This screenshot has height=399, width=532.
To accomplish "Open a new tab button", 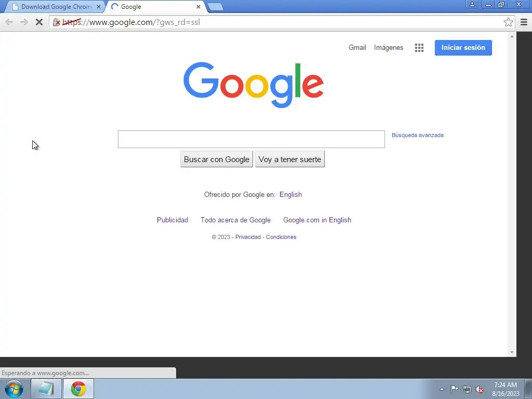I will tap(215, 7).
